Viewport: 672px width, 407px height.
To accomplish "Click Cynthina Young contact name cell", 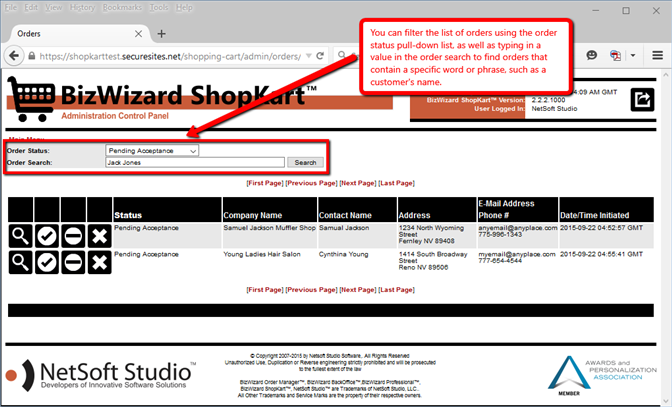I will pyautogui.click(x=343, y=254).
